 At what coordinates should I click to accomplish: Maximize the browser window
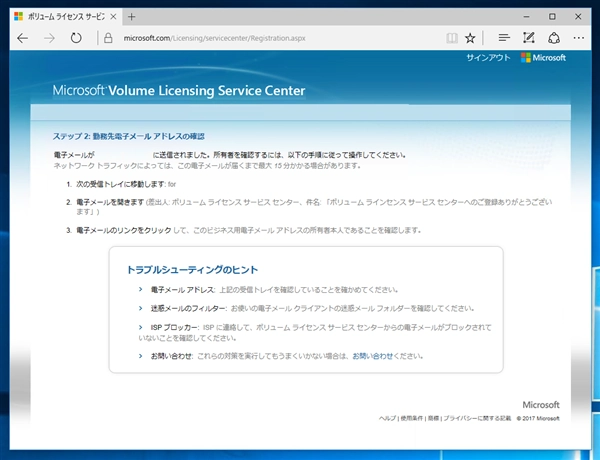tap(552, 17)
